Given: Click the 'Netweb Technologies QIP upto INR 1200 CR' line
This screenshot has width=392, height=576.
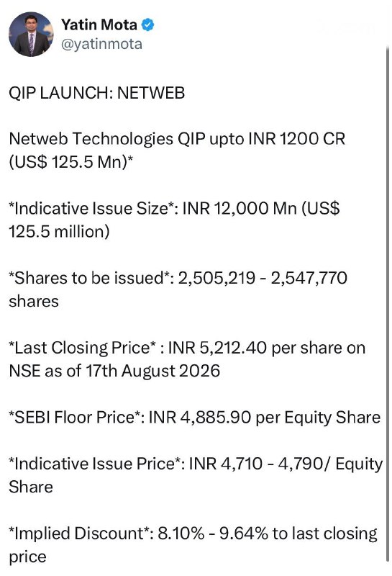Looking at the screenshot, I should tap(177, 139).
